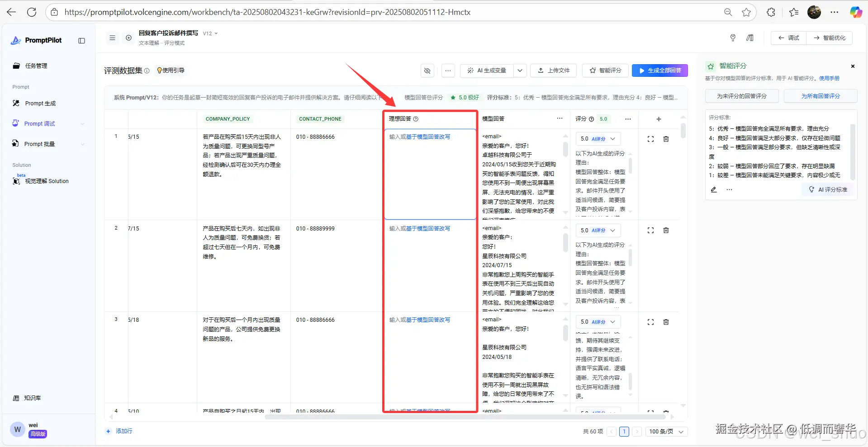Image resolution: width=868 pixels, height=447 pixels.
Task: Open the 模型回答 column options menu
Action: pyautogui.click(x=560, y=118)
